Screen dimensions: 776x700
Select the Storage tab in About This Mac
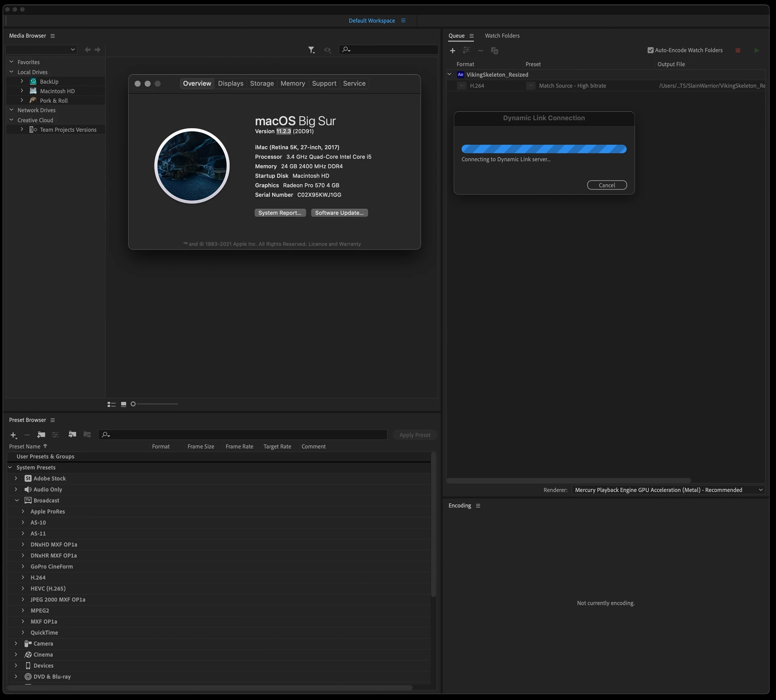point(261,83)
